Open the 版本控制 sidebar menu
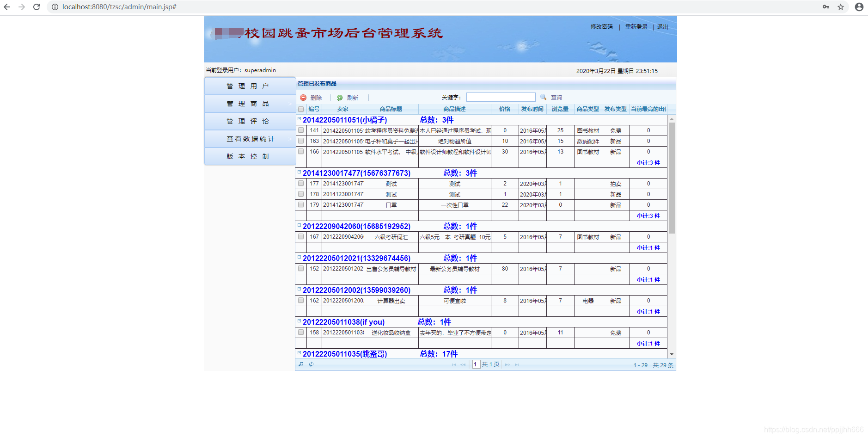Image resolution: width=868 pixels, height=438 pixels. tap(250, 156)
